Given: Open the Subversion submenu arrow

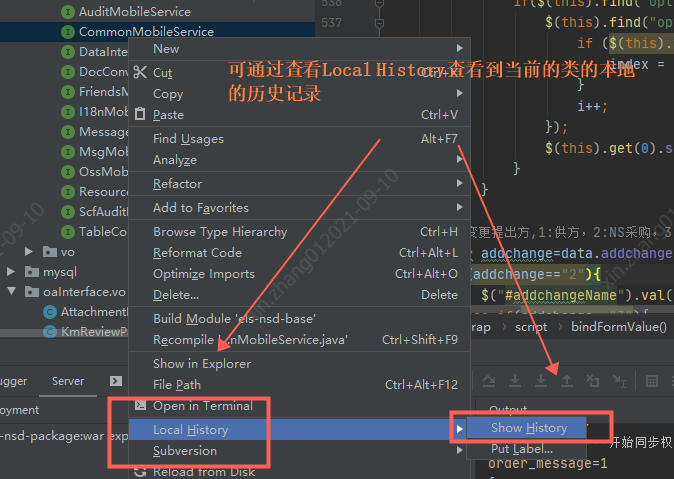Looking at the screenshot, I should pyautogui.click(x=460, y=450).
